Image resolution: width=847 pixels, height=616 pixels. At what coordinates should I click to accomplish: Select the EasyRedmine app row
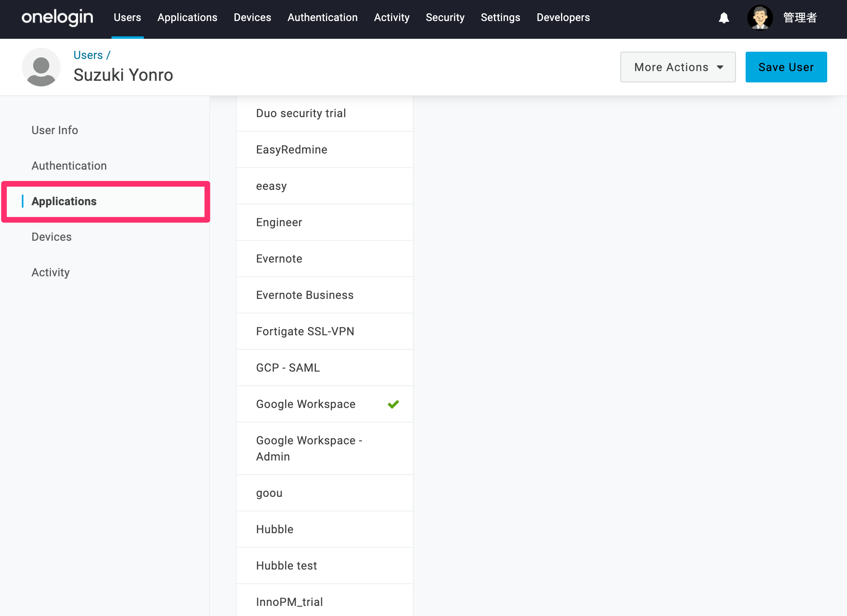click(x=325, y=149)
